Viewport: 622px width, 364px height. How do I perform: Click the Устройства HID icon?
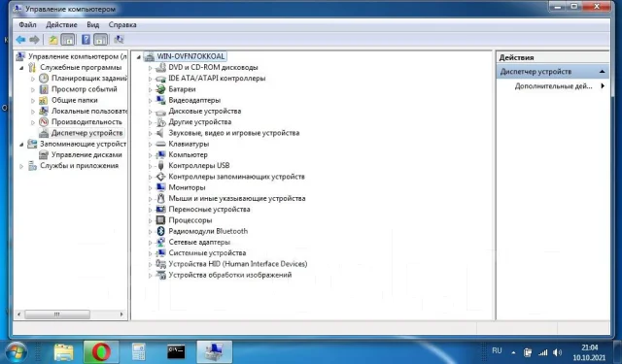click(x=160, y=264)
